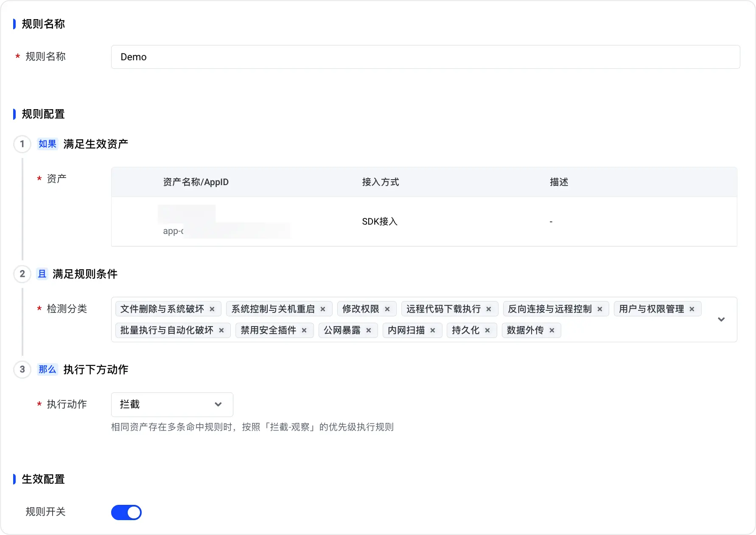
Task: Remove the 数据外传 tag
Action: point(552,330)
